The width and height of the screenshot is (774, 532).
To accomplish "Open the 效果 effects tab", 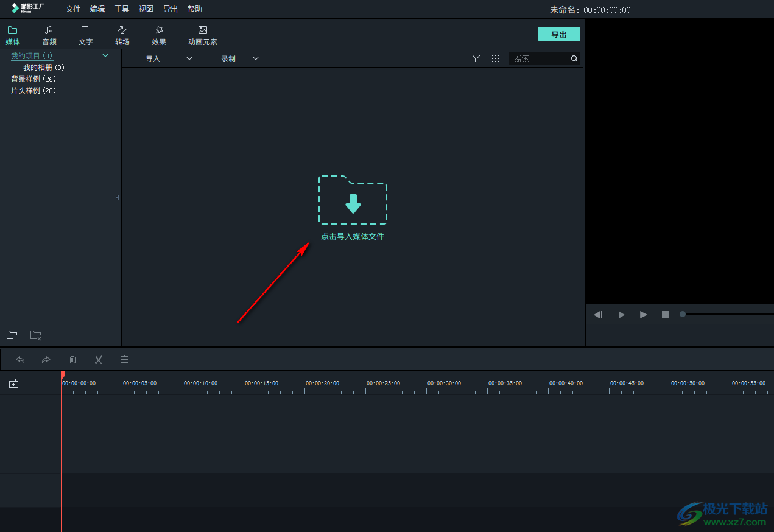I will pos(159,36).
